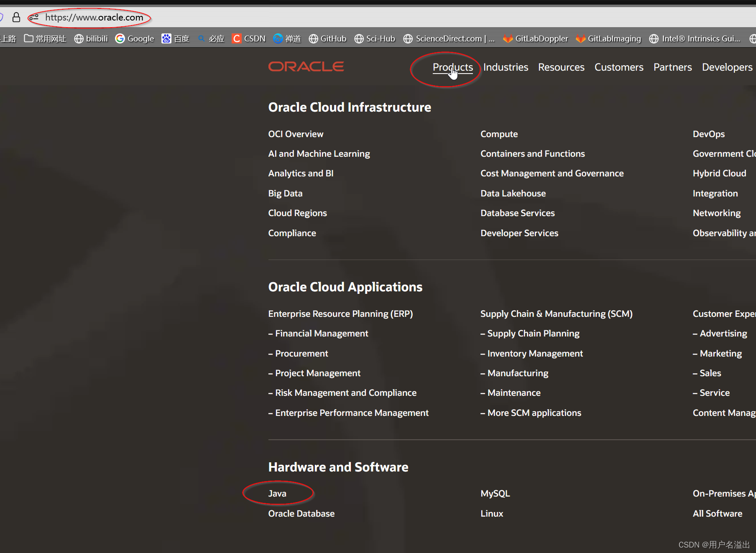This screenshot has height=553, width=756.
Task: Open the 必应 bookmark
Action: [x=211, y=38]
